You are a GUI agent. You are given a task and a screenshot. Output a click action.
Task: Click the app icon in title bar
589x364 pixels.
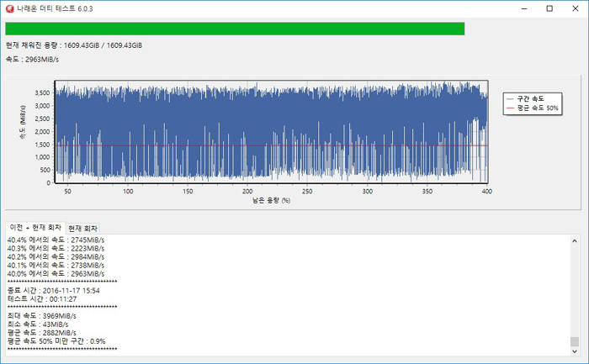(x=10, y=8)
